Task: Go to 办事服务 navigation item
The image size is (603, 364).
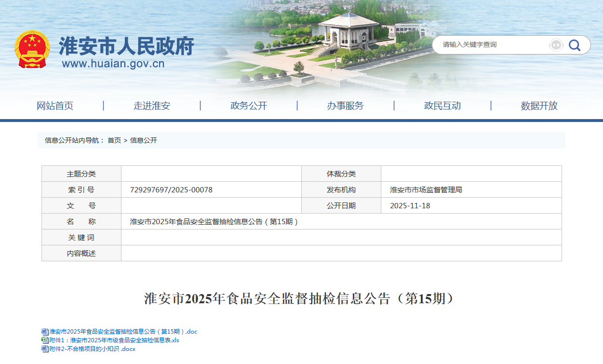Action: [x=346, y=106]
